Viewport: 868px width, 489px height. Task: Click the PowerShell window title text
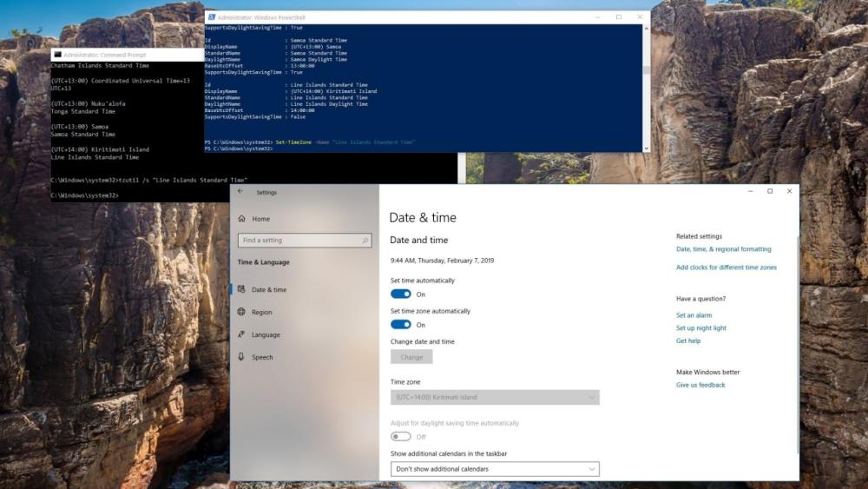260,17
